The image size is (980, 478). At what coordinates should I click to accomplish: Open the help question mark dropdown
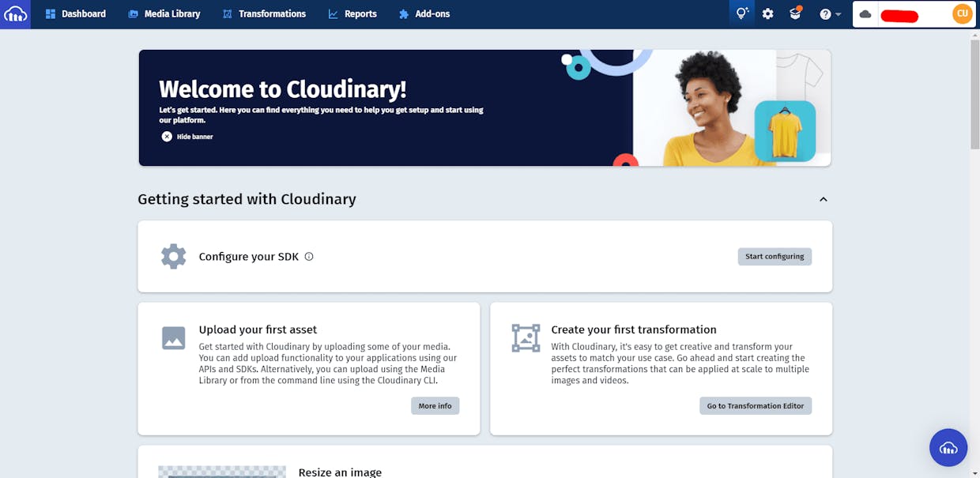click(831, 14)
